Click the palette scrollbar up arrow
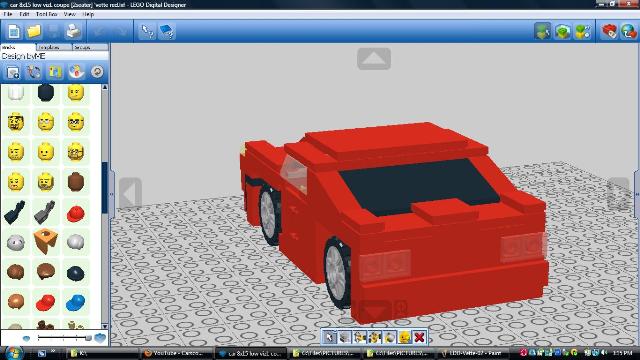 pos(105,87)
